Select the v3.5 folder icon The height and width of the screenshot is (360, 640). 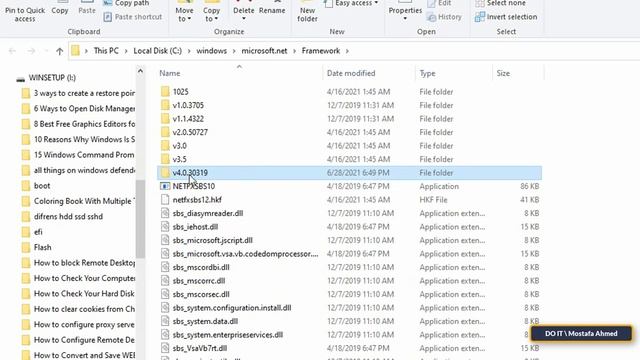165,159
